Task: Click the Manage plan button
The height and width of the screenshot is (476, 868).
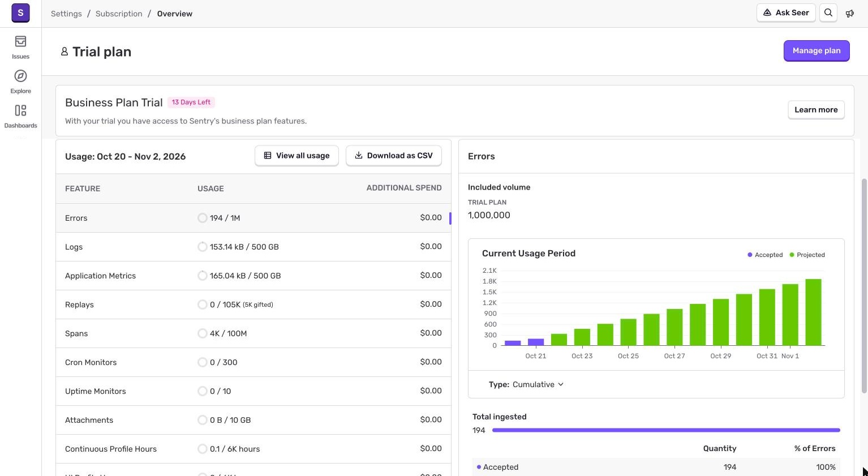Action: point(817,51)
